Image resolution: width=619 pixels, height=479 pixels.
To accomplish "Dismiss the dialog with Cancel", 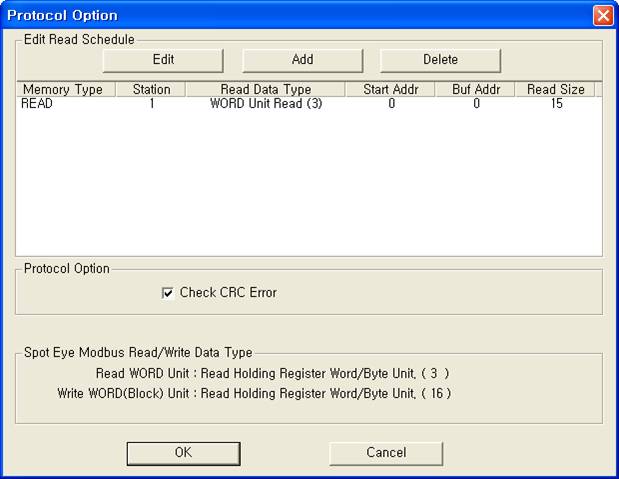I will click(x=386, y=453).
